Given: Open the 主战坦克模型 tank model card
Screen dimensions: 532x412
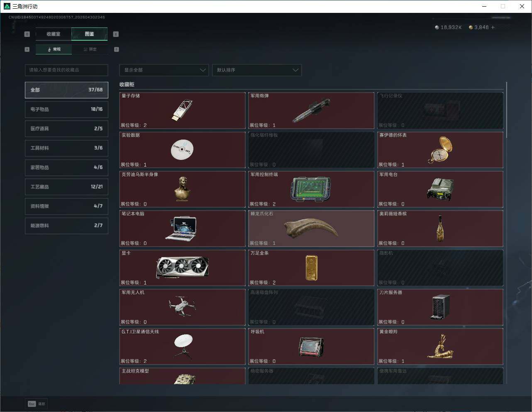Looking at the screenshot, I should [x=183, y=376].
